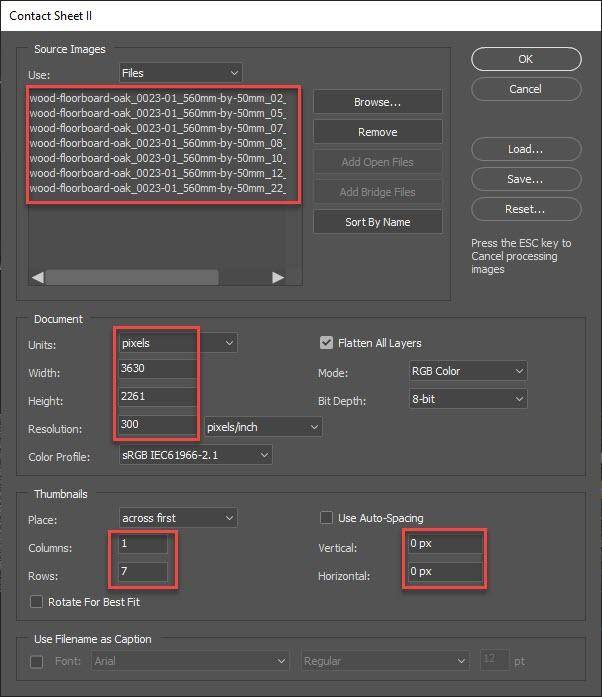This screenshot has width=602, height=697.
Task: Enable Rotate For Best Fit
Action: coord(37,602)
